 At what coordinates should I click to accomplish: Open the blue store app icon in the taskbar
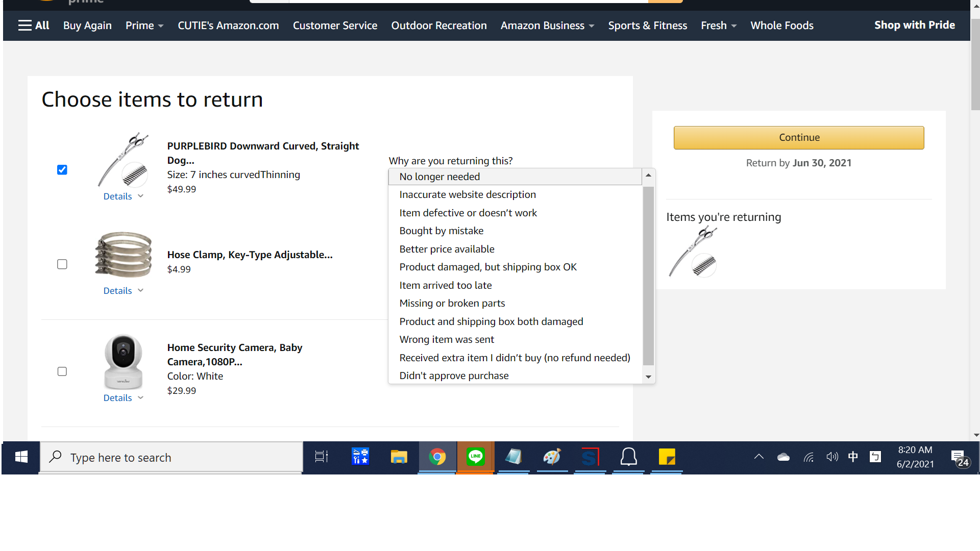click(360, 457)
